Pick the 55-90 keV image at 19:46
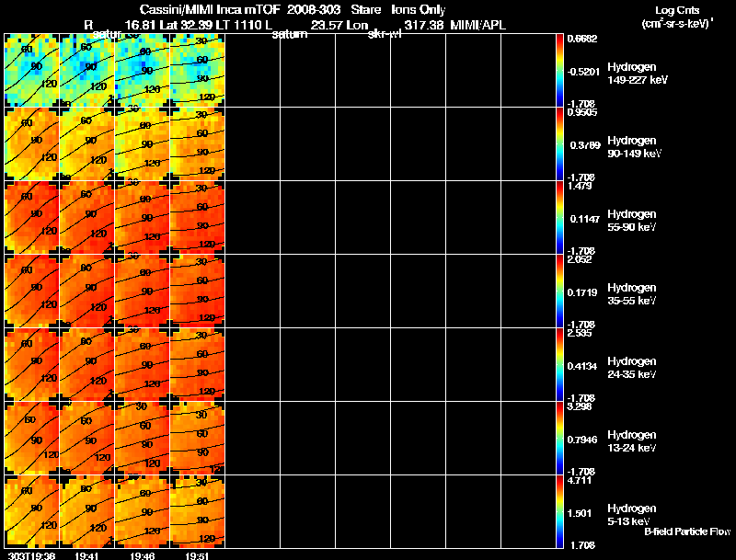Screen dimensions: 736x560 click(x=142, y=217)
